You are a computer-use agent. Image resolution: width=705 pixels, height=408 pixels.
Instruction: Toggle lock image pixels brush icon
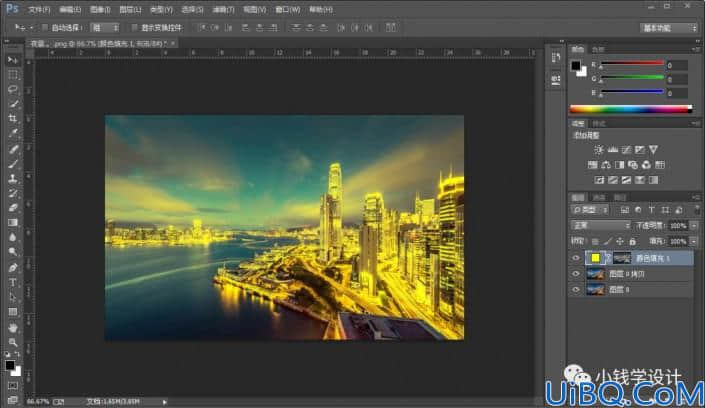click(608, 242)
